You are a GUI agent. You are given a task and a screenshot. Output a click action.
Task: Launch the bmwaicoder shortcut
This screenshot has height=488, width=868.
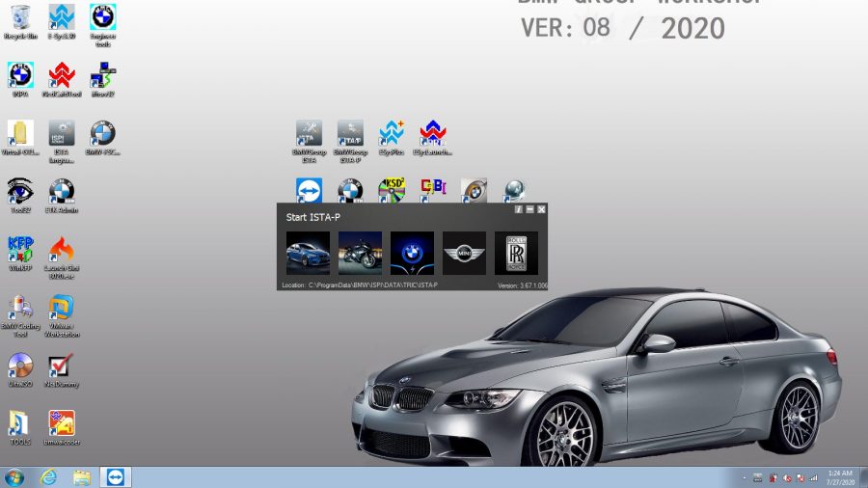(62, 427)
